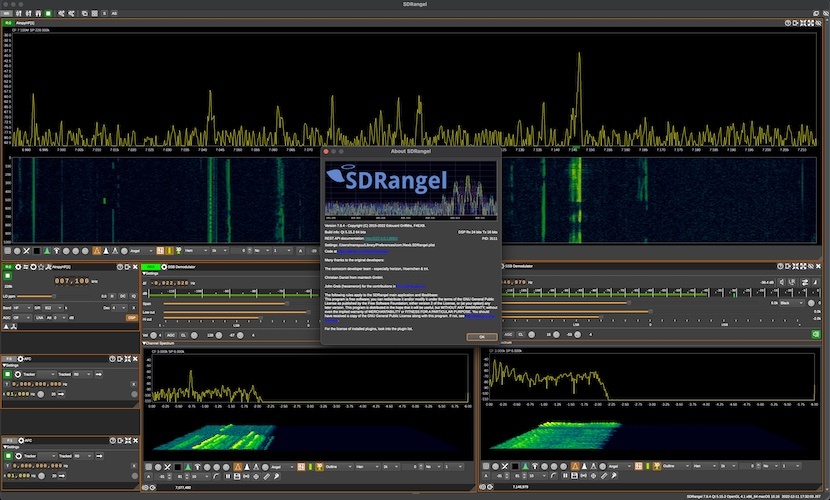Open SR 912 sample rate dropdown

(x=53, y=307)
